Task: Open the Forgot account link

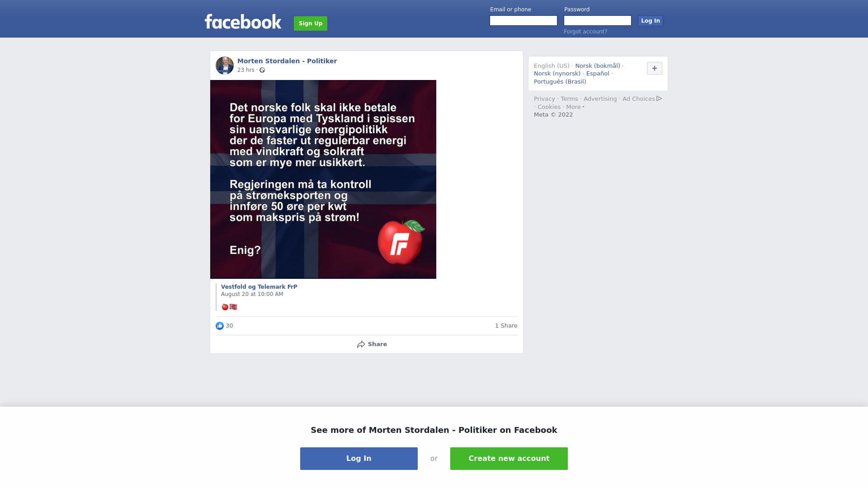Action: (x=585, y=32)
